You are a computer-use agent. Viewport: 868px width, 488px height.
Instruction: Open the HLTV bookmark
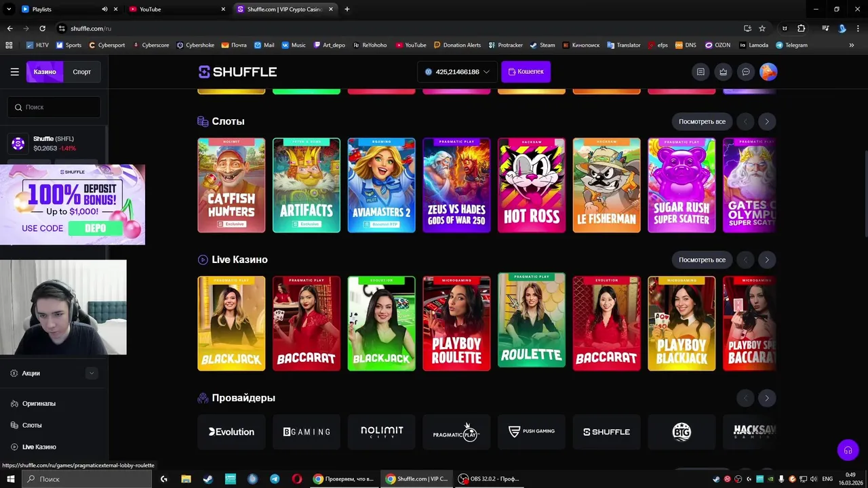37,45
